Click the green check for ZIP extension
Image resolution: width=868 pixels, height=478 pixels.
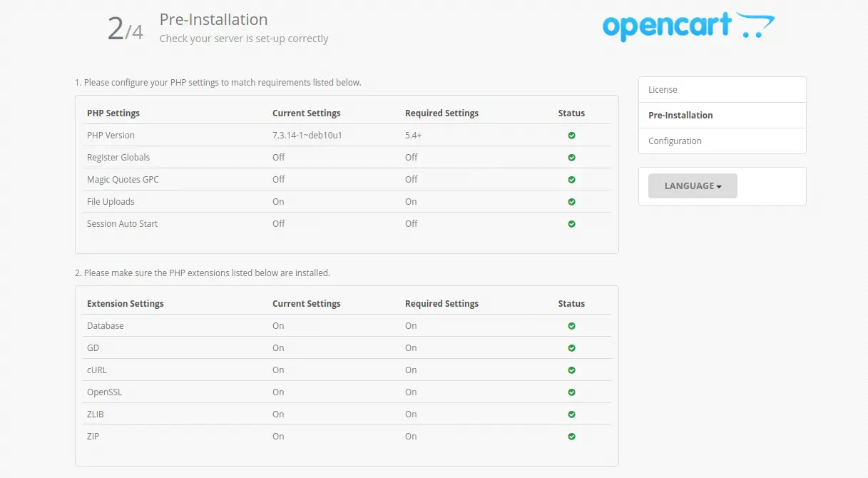pos(571,437)
